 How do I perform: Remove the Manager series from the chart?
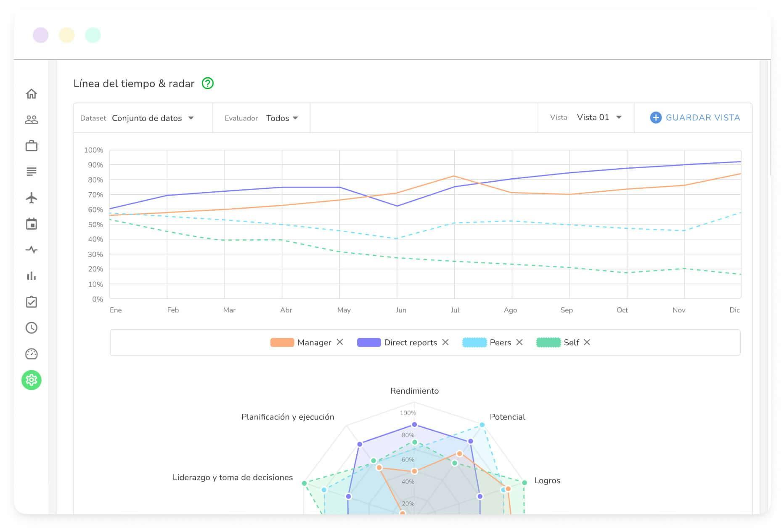(x=340, y=342)
